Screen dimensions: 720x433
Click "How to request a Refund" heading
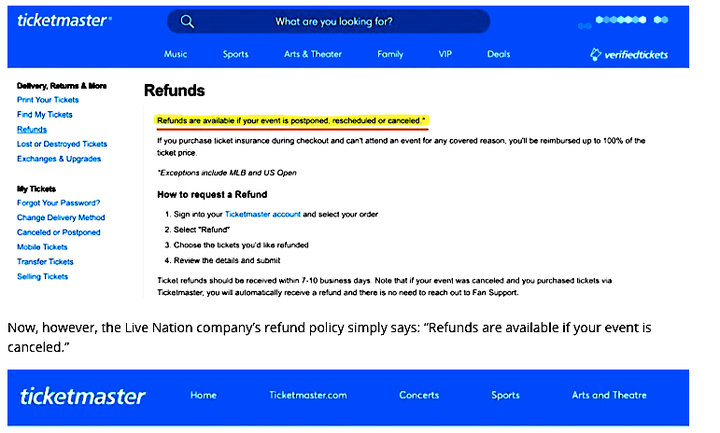212,194
